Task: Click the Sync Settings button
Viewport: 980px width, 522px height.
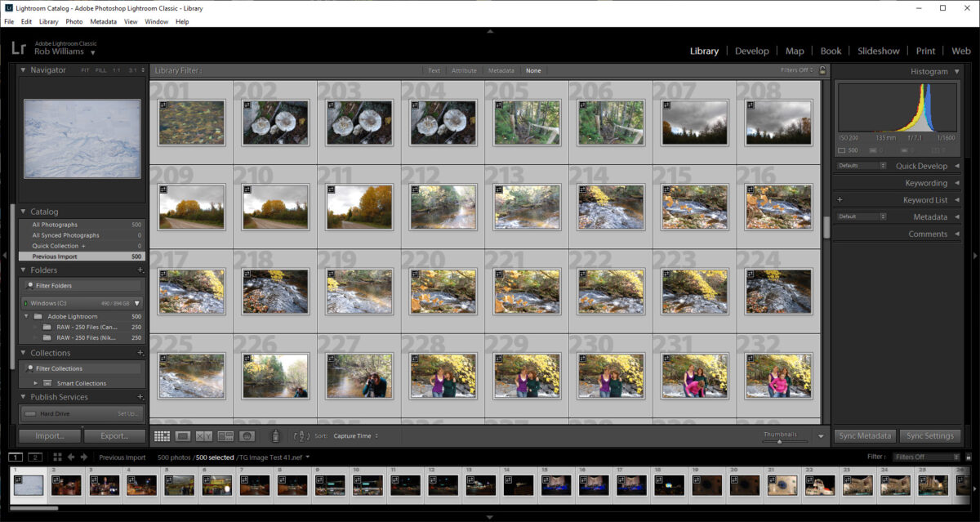Action: pos(929,436)
